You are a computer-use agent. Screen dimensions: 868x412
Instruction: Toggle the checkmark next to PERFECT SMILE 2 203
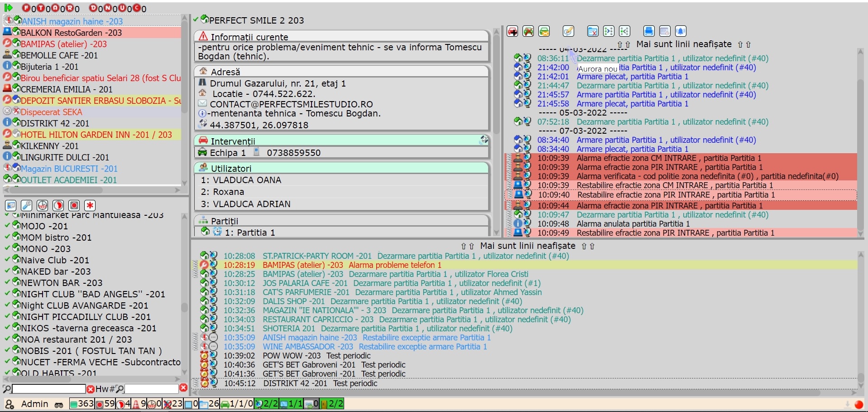coord(196,19)
